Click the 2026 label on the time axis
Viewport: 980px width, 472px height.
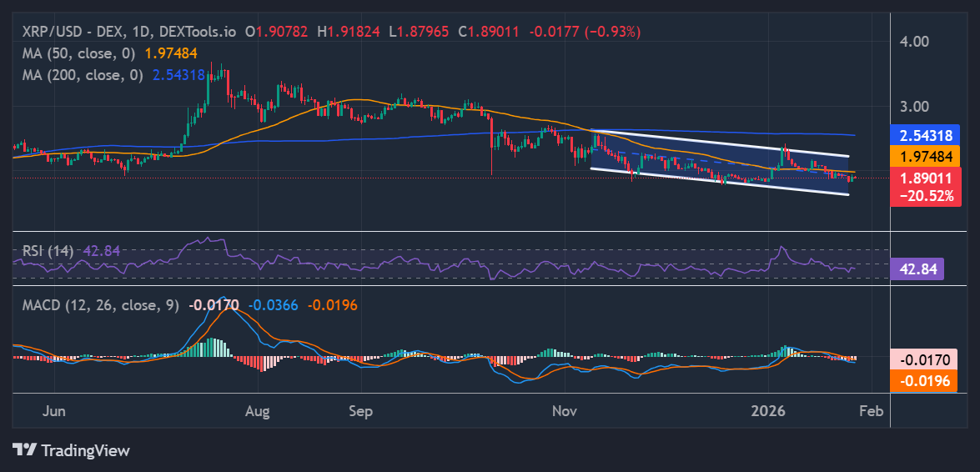(768, 411)
